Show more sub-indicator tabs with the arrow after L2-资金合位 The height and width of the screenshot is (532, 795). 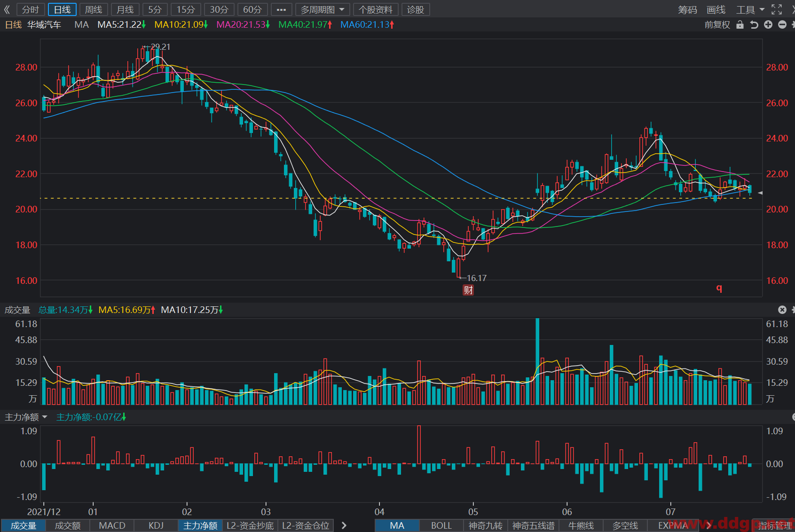344,525
